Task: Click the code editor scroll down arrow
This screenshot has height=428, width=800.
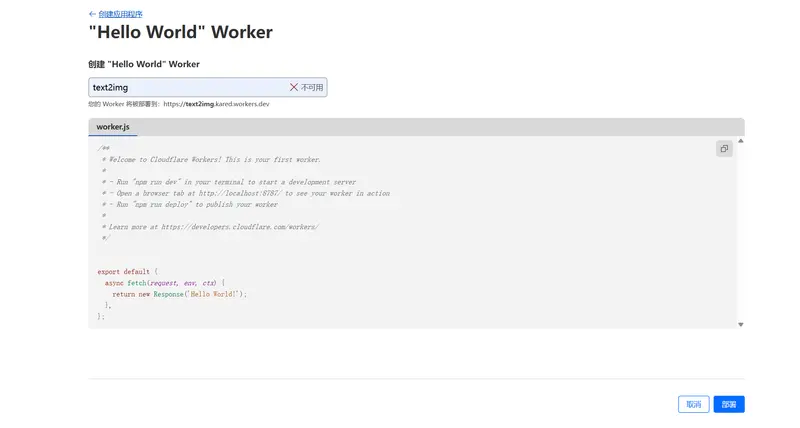Action: [x=741, y=324]
